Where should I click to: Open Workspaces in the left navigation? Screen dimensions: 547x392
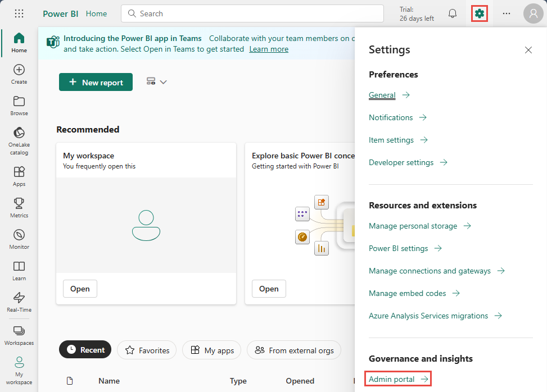[x=19, y=335]
